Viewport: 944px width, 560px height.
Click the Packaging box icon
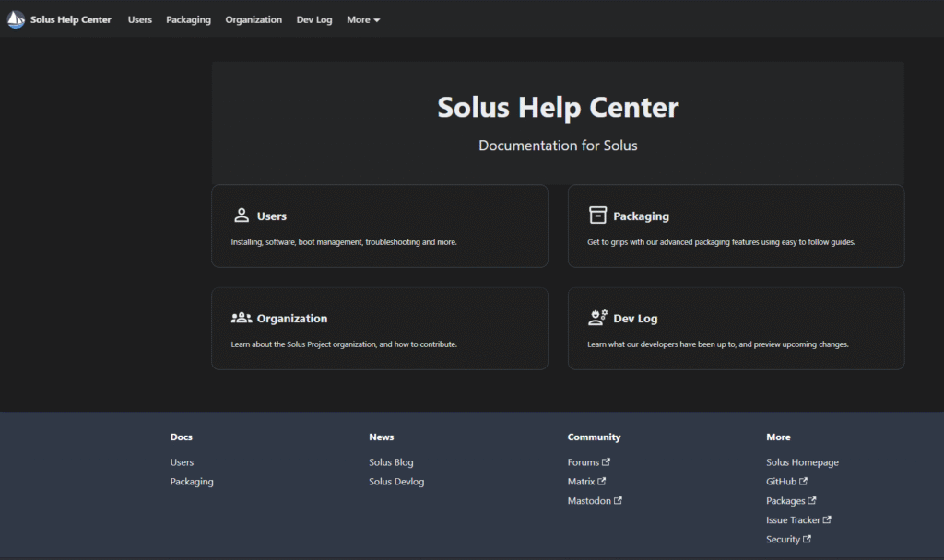click(x=597, y=216)
